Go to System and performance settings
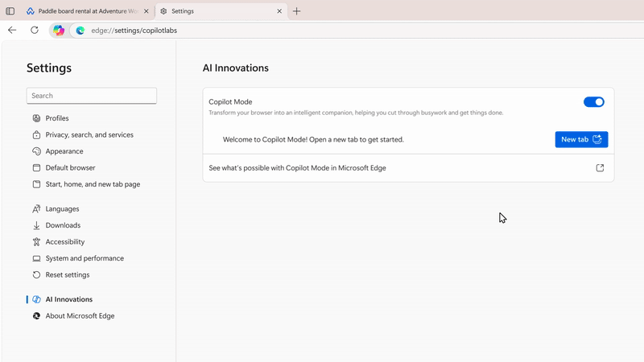The image size is (644, 362). pyautogui.click(x=85, y=258)
